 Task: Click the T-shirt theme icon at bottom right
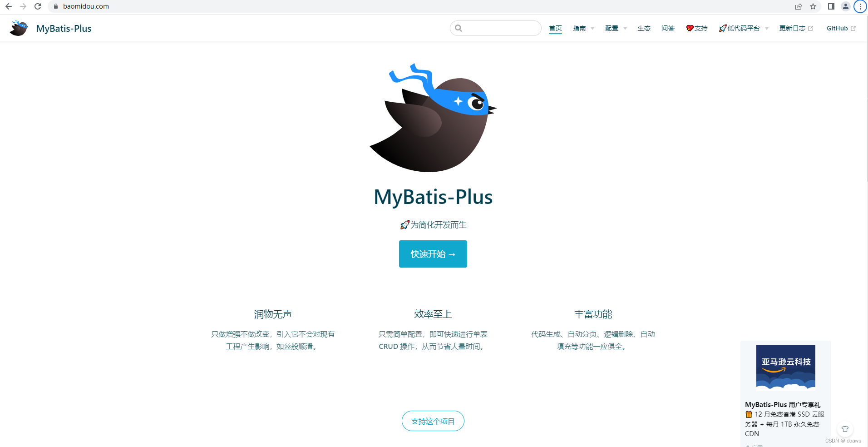(x=845, y=429)
